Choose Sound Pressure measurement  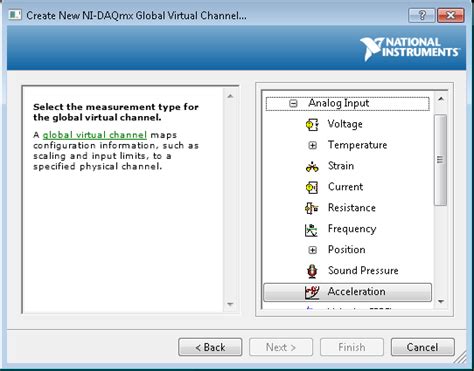click(x=363, y=270)
